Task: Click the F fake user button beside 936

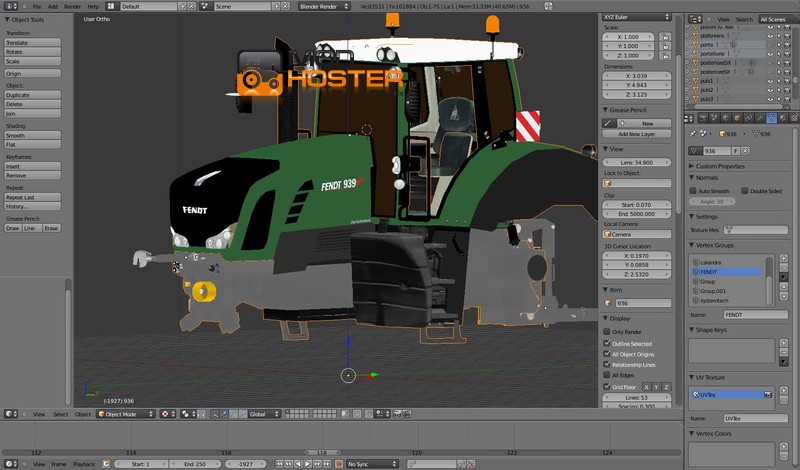Action: (x=736, y=151)
